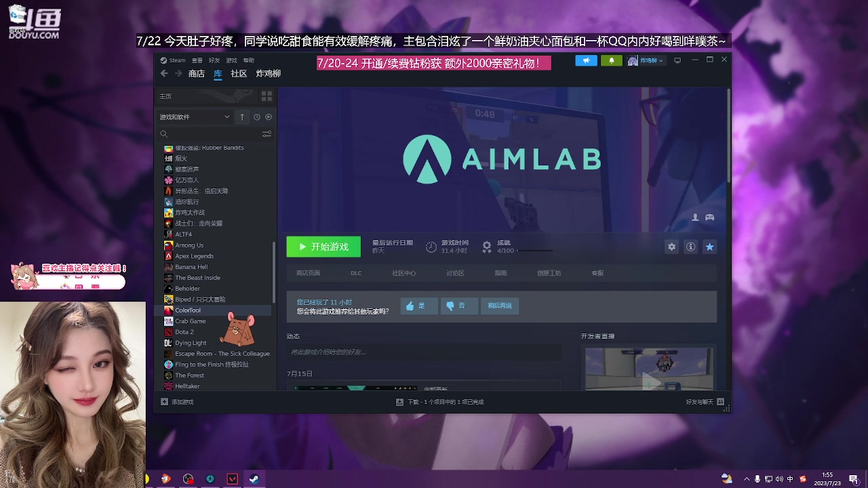The height and width of the screenshot is (488, 868).
Task: Open 创意工坊 for Aimlab
Action: [x=549, y=273]
